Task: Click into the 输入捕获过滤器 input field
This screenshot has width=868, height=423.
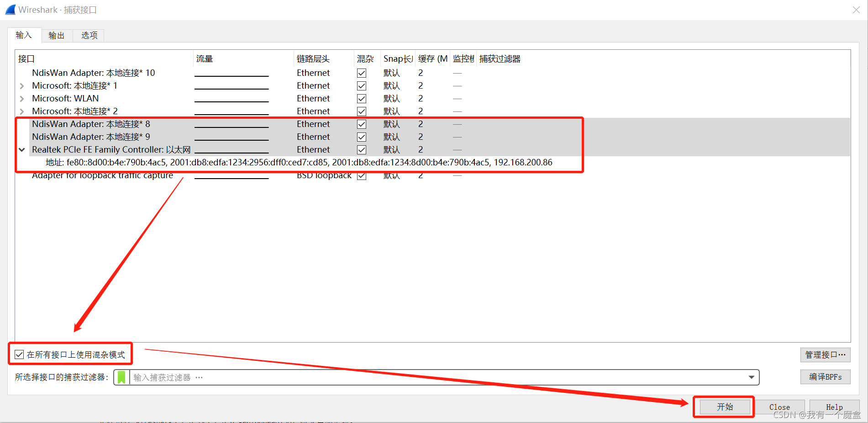Action: click(438, 377)
